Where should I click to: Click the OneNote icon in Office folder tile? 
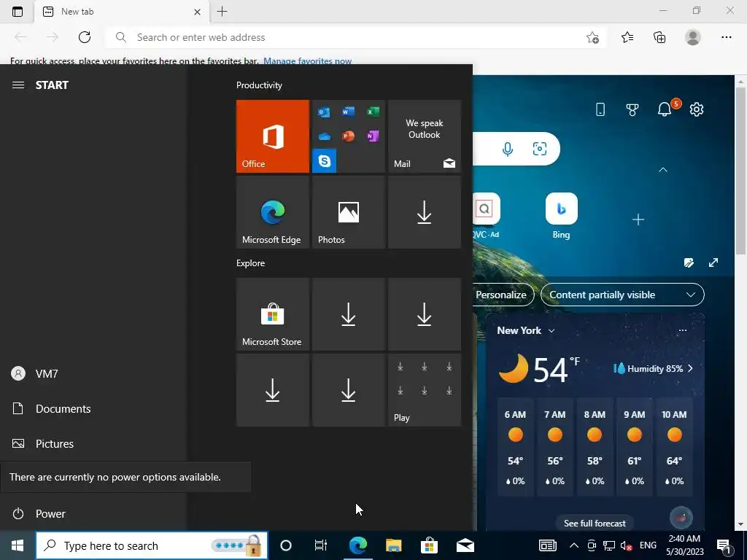click(x=373, y=136)
